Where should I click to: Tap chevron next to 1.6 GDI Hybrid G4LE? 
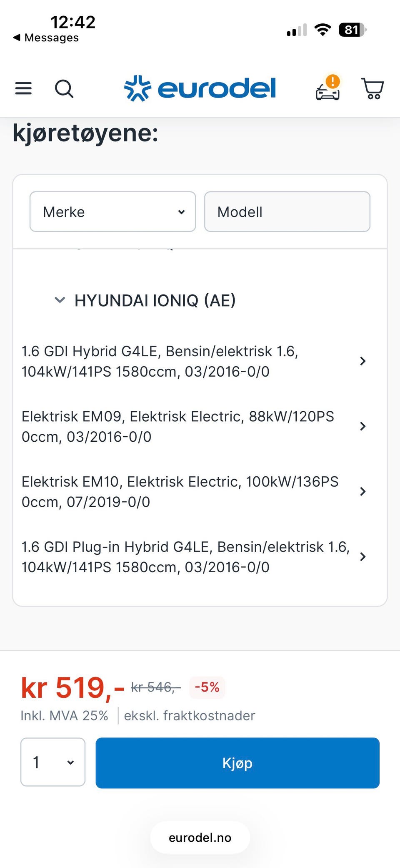(363, 361)
